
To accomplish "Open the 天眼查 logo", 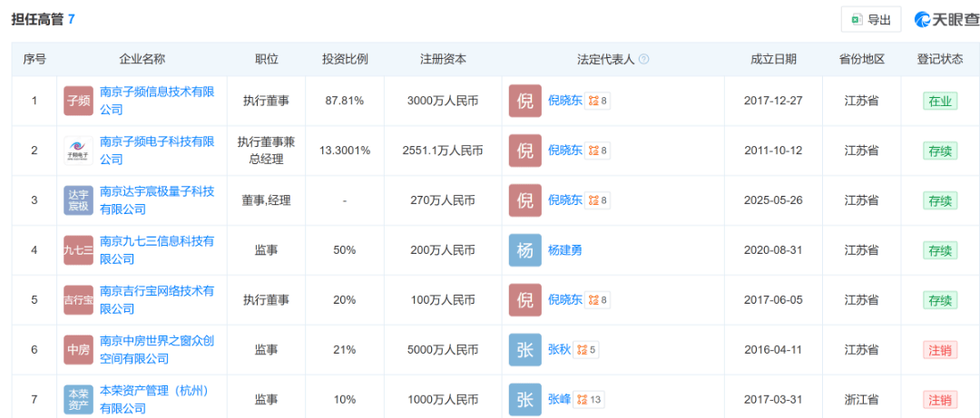I will click(x=946, y=19).
